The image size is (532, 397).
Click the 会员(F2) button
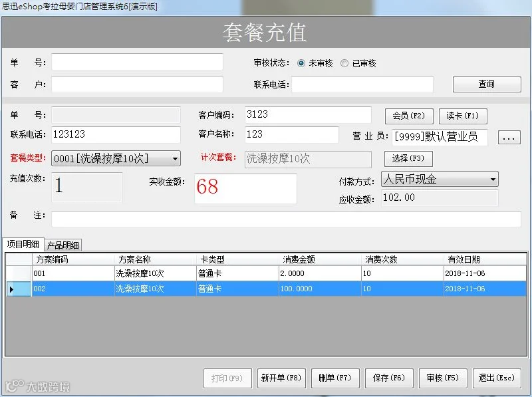coord(409,116)
